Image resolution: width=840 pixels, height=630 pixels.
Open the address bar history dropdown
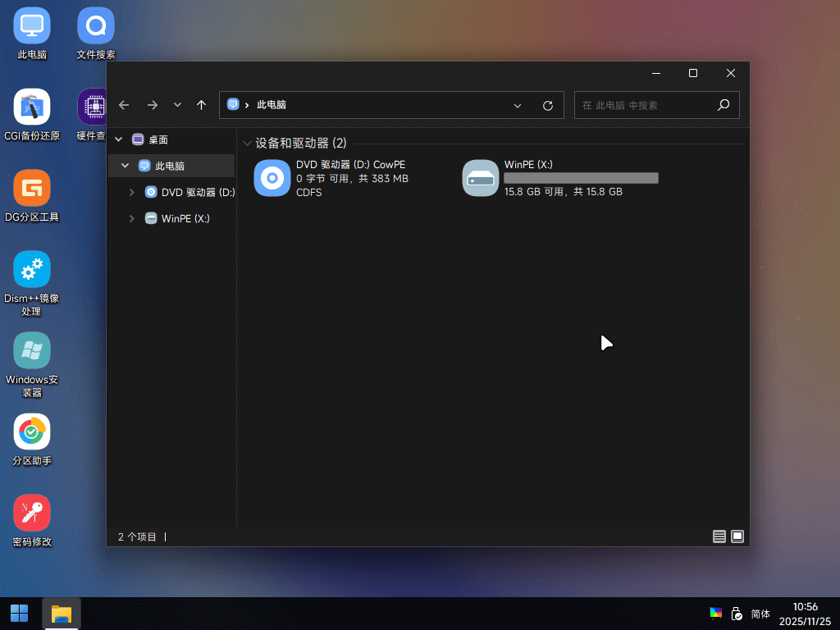coord(518,106)
